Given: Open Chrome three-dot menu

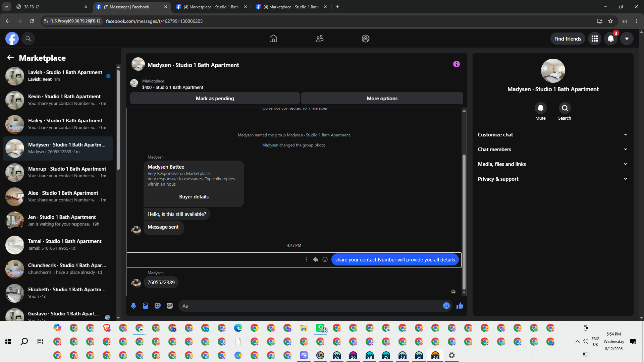Looking at the screenshot, I should pyautogui.click(x=636, y=21).
